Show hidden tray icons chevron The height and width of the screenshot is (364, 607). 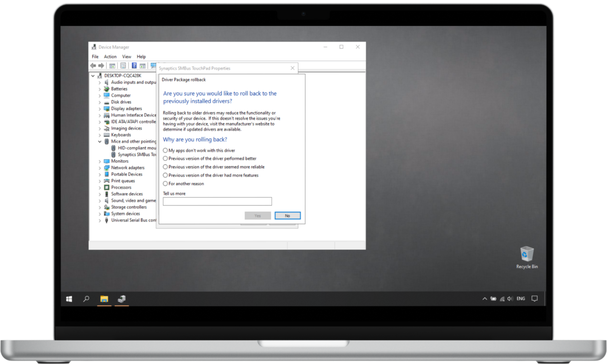485,299
